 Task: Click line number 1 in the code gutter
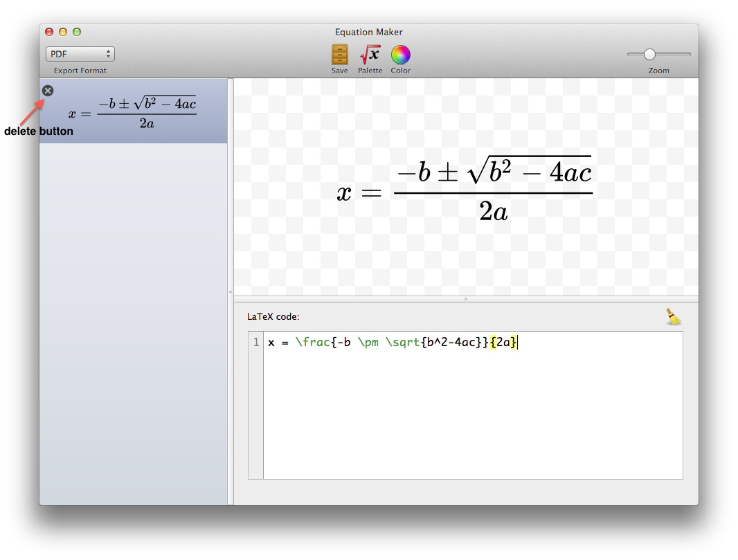(x=257, y=341)
